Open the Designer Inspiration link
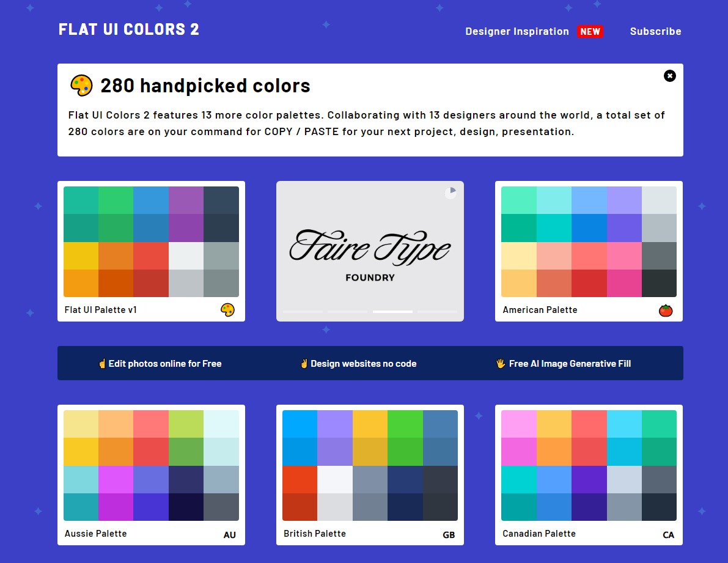This screenshot has height=563, width=728. click(517, 32)
